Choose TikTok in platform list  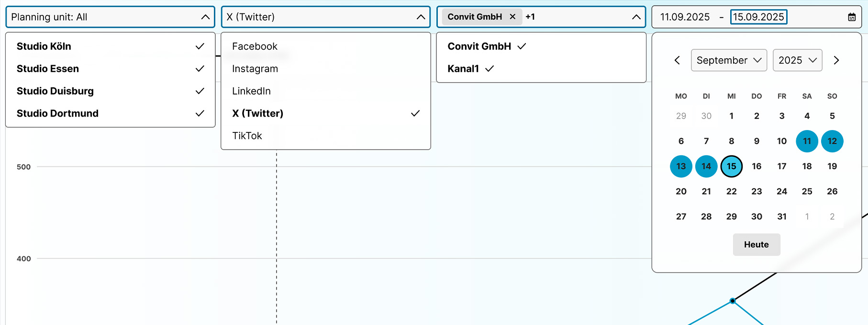click(x=247, y=136)
